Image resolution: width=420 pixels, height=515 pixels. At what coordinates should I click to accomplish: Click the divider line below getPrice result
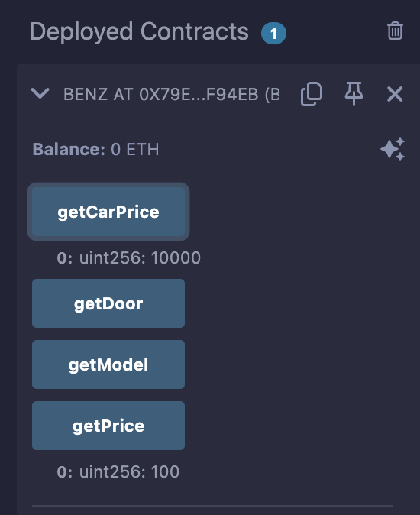212,506
